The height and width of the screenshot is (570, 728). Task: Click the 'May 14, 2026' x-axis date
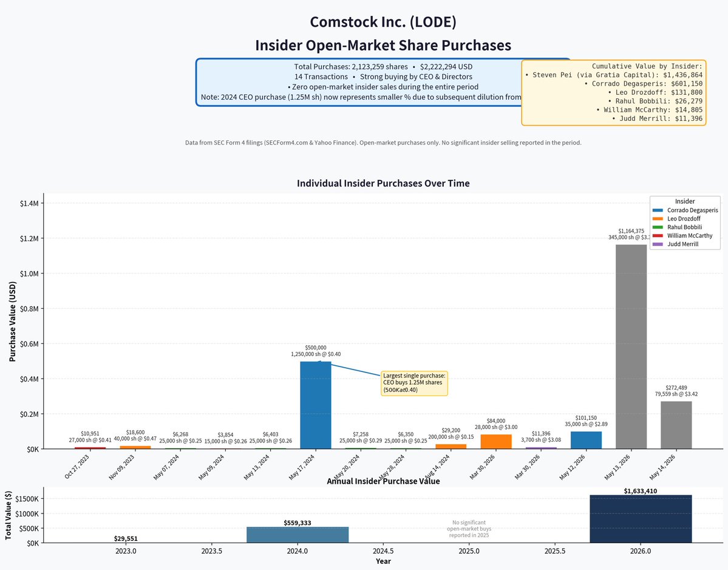pos(663,467)
